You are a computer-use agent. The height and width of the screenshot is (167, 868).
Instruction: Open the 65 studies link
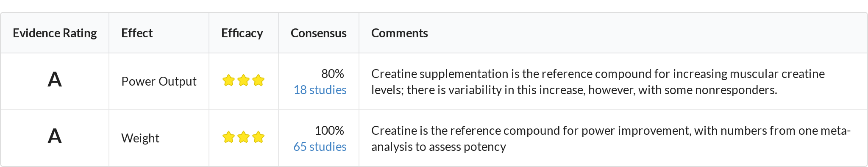point(320,147)
